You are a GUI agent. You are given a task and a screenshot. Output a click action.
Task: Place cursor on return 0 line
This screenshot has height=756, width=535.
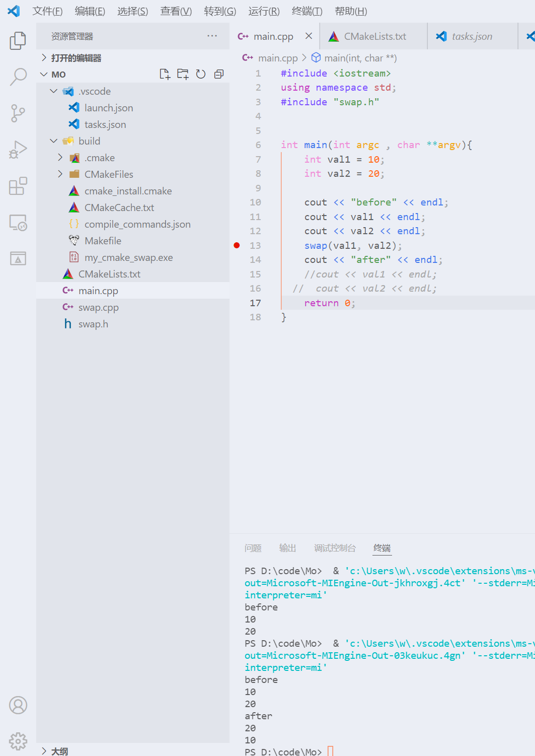click(x=330, y=303)
